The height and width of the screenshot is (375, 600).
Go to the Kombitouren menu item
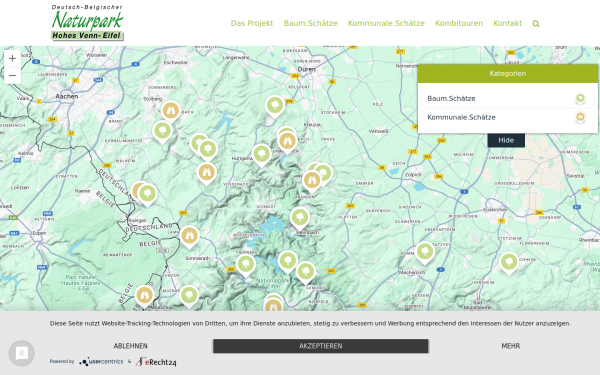459,23
